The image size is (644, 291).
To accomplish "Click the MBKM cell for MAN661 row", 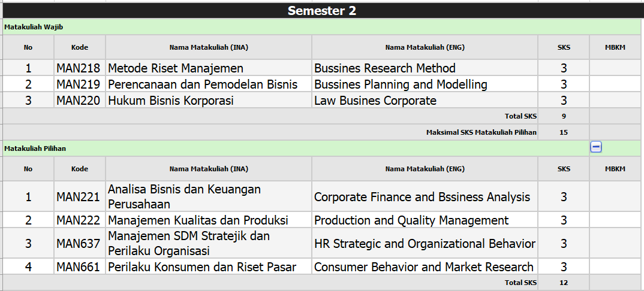I will (615, 267).
